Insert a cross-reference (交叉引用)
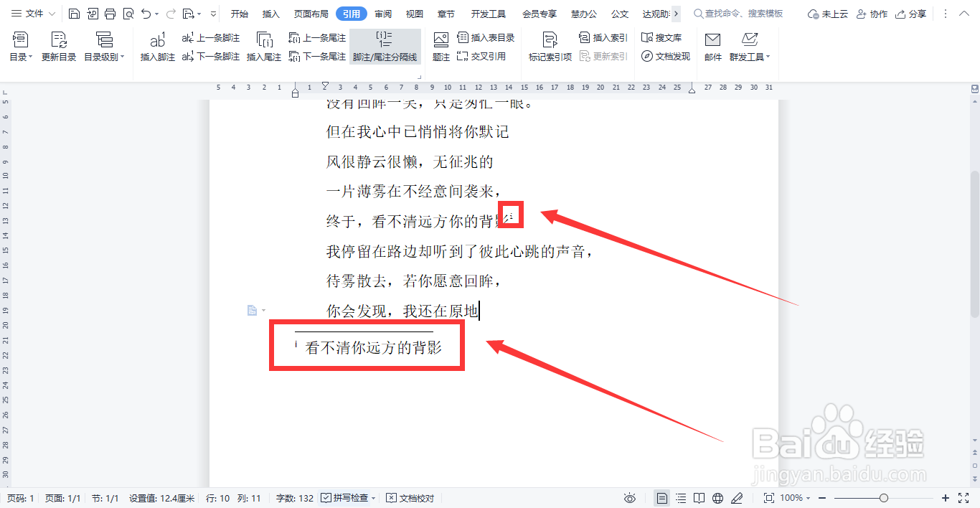Screen dimensions: 980x508 [x=481, y=56]
